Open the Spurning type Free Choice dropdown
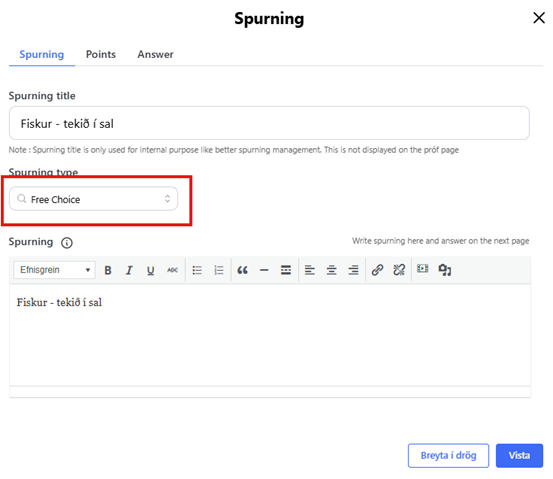Image resolution: width=553 pixels, height=479 pixels. [93, 199]
